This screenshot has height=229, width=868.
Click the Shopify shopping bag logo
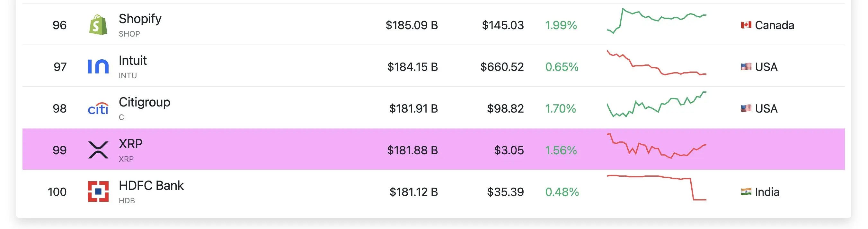click(x=98, y=25)
